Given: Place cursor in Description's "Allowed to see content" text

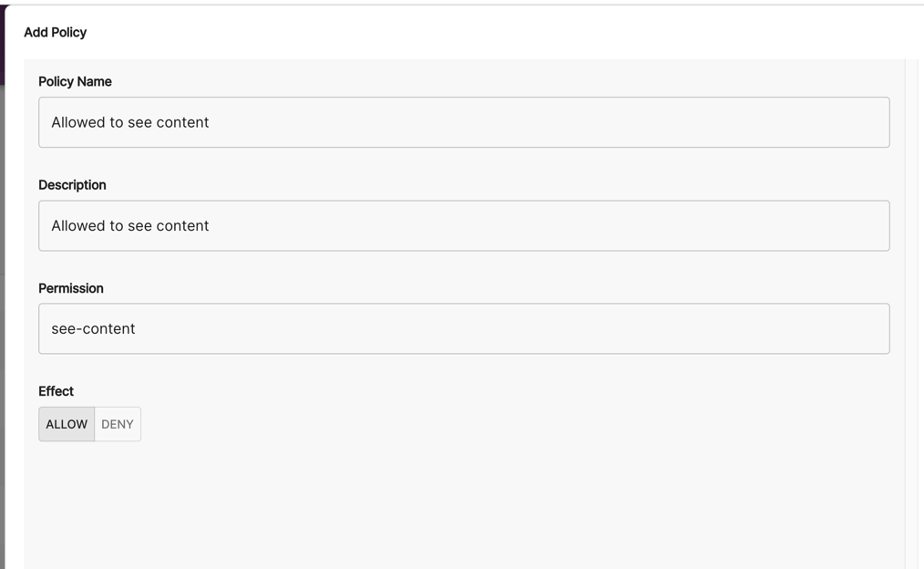Looking at the screenshot, I should click(x=130, y=225).
